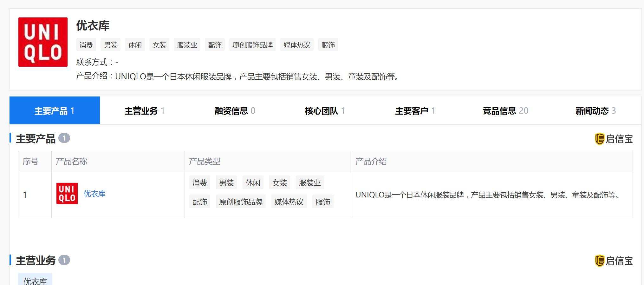Click 原创服饰品牌 tag in product table
The height and width of the screenshot is (285, 644).
click(241, 202)
